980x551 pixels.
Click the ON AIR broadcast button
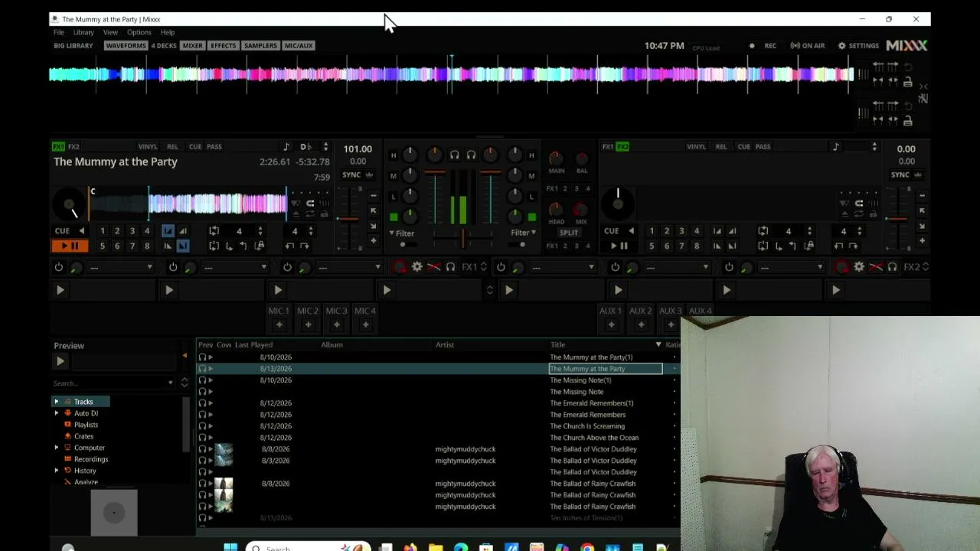tap(808, 46)
